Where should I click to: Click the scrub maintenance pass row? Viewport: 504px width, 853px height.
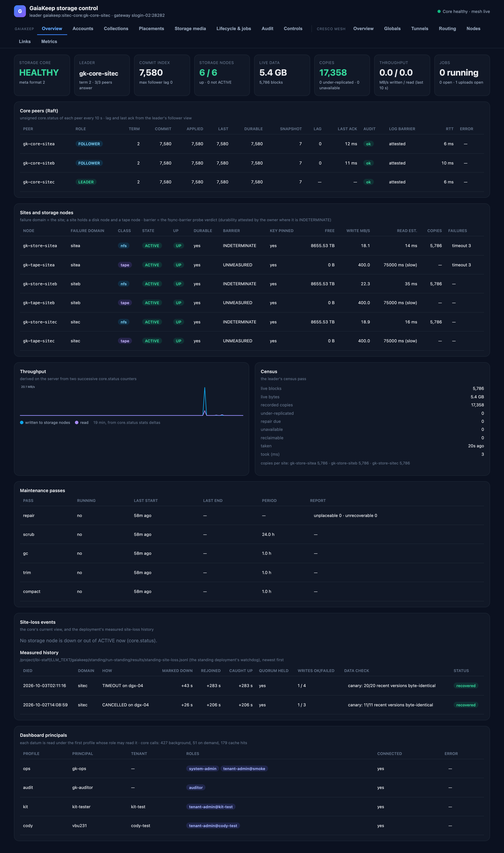(x=252, y=534)
